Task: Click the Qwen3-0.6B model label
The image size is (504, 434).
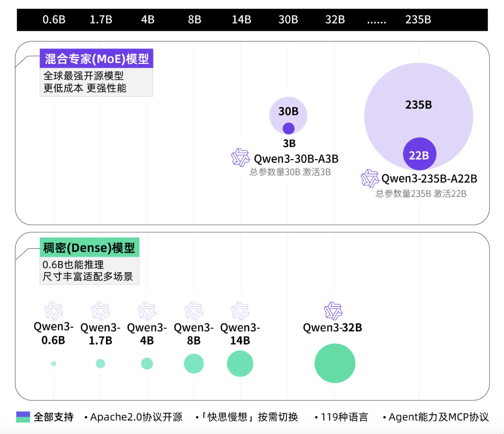Action: tap(54, 333)
